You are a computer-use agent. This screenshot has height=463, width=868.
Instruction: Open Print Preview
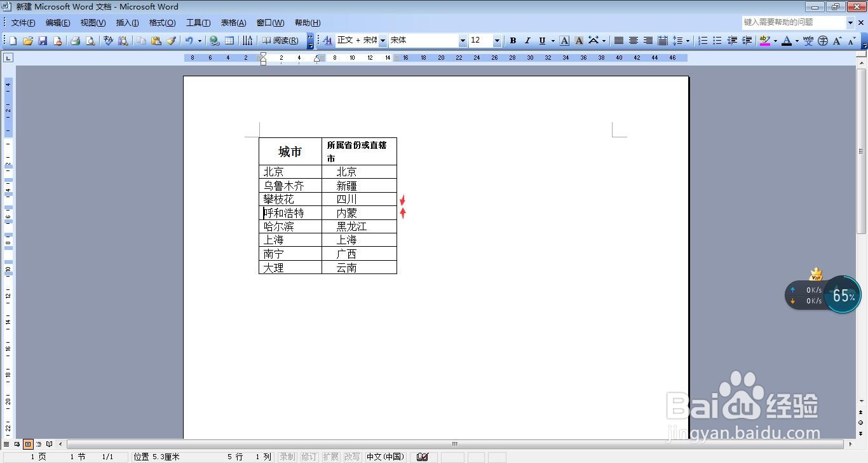[90, 41]
